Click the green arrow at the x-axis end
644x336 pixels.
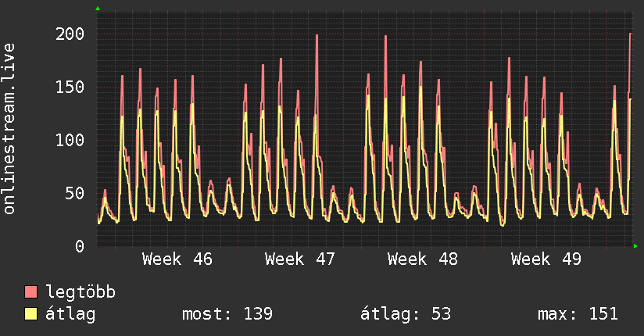tap(635, 246)
